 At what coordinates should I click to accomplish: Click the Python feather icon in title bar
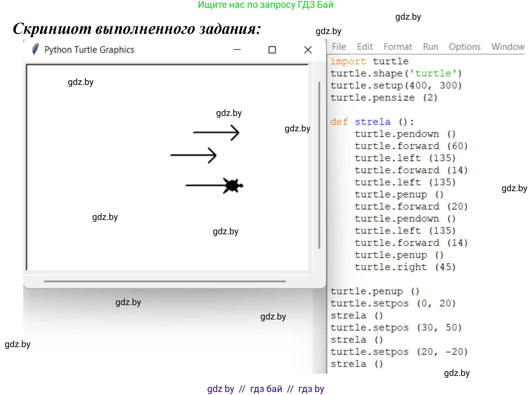[35, 50]
